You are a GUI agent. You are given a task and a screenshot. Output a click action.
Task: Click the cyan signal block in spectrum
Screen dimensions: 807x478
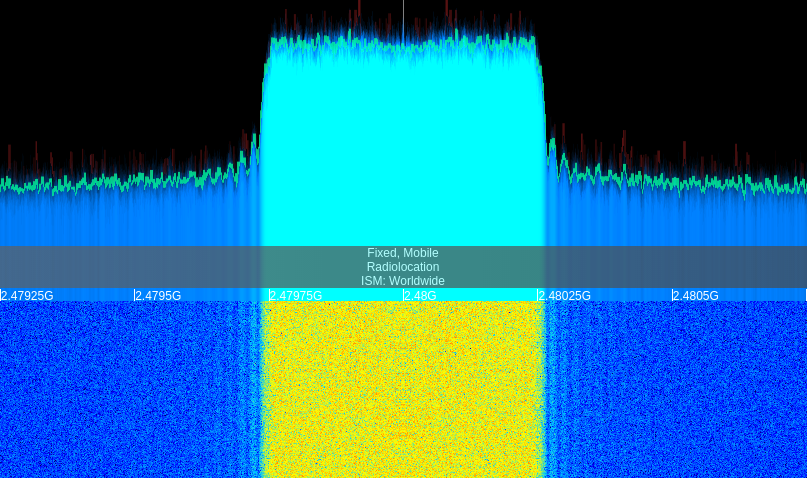pos(403,144)
